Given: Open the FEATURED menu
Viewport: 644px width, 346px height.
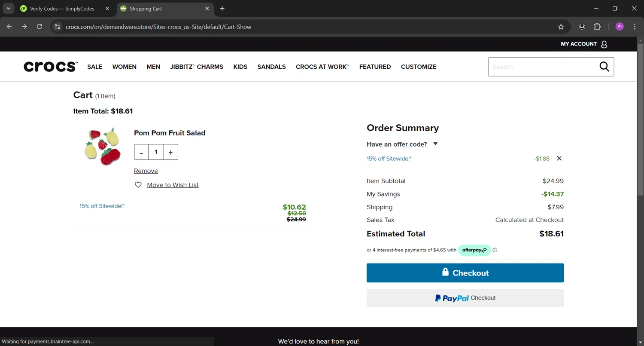Looking at the screenshot, I should coord(375,67).
